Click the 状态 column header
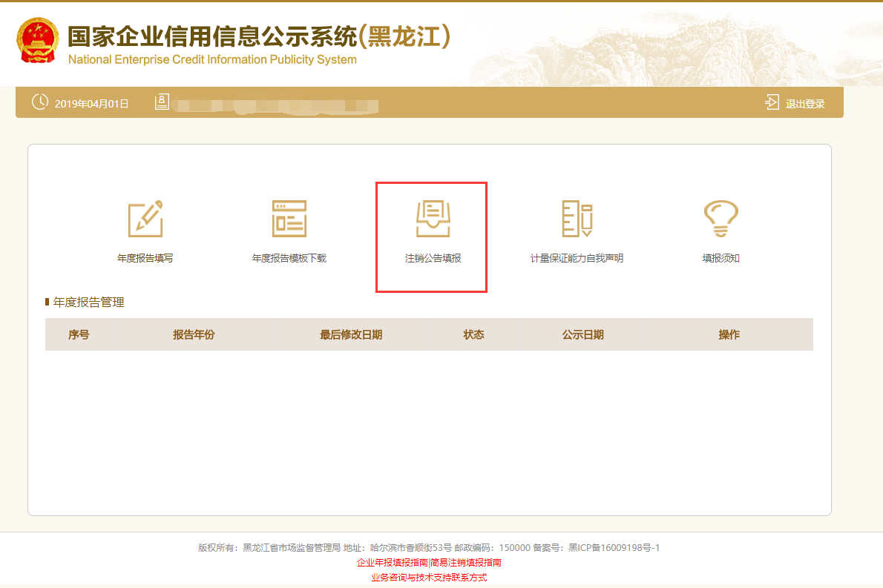Image resolution: width=883 pixels, height=588 pixels. (x=474, y=334)
